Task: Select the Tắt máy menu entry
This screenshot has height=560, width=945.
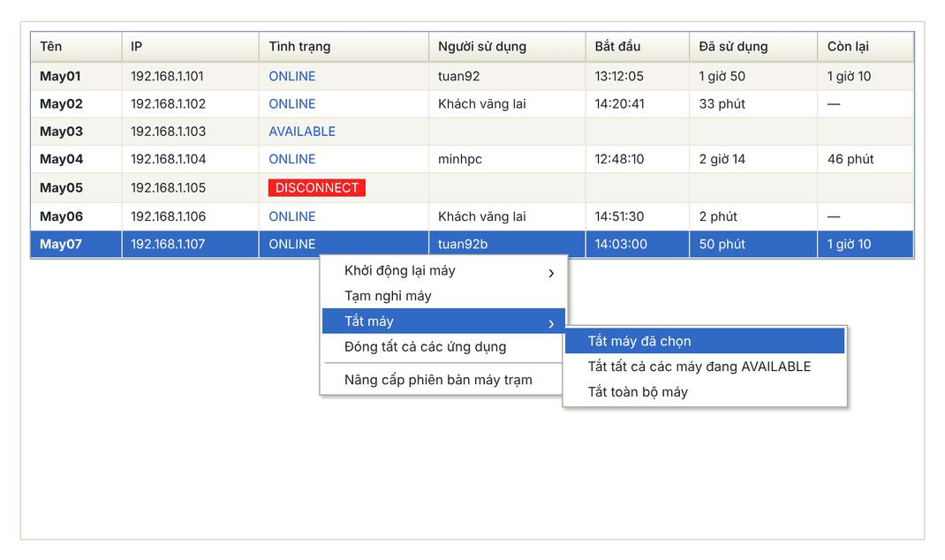Action: (443, 322)
